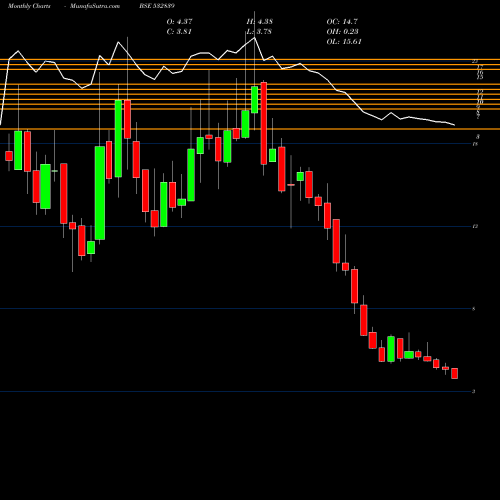The width and height of the screenshot is (500, 500).
Task: Click the high value H: 4.38
Action: (259, 22)
